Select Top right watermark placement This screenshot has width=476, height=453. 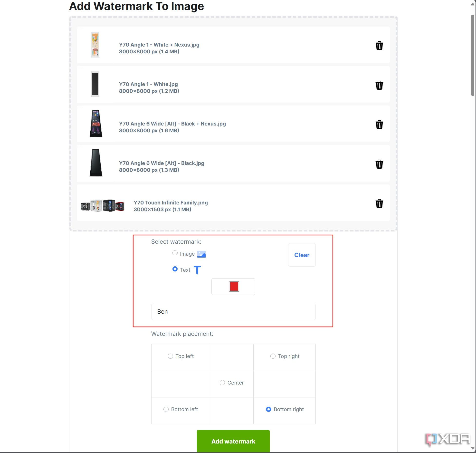coord(272,356)
